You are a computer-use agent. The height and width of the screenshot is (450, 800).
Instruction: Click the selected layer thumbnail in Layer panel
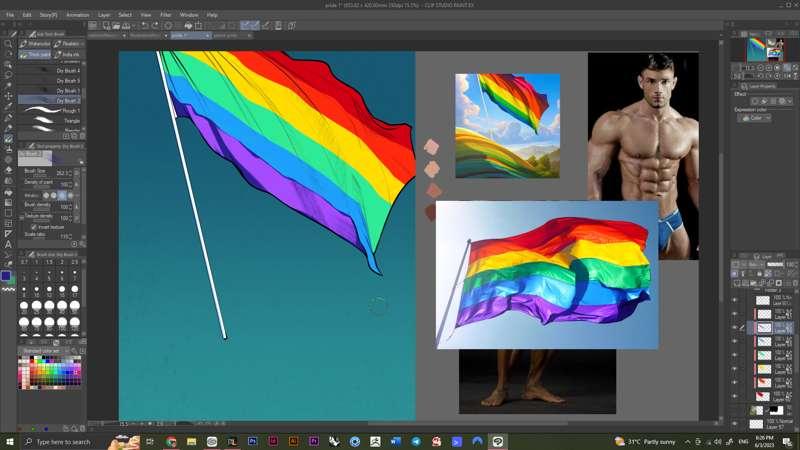(764, 328)
